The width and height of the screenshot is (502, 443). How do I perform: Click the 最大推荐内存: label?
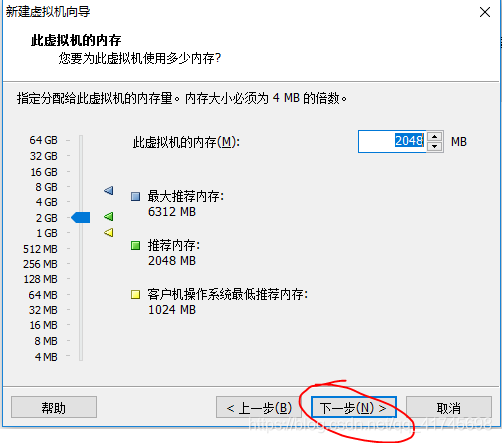coord(186,196)
